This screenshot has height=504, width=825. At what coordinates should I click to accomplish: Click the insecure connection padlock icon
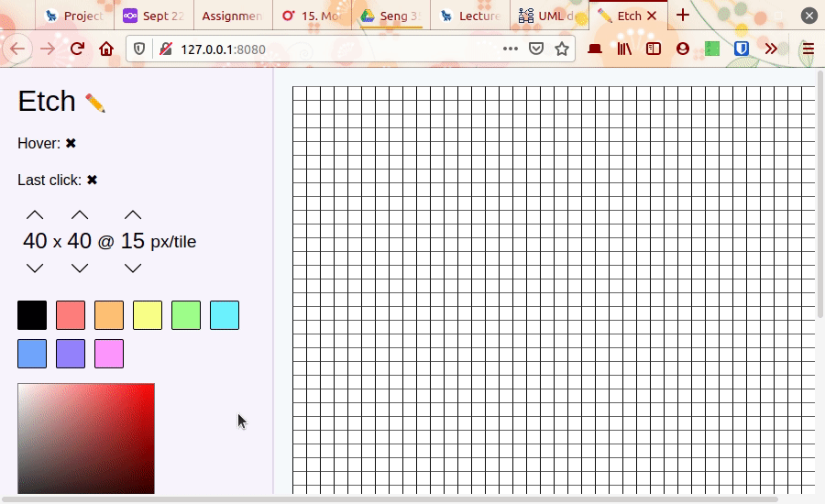pyautogui.click(x=166, y=49)
